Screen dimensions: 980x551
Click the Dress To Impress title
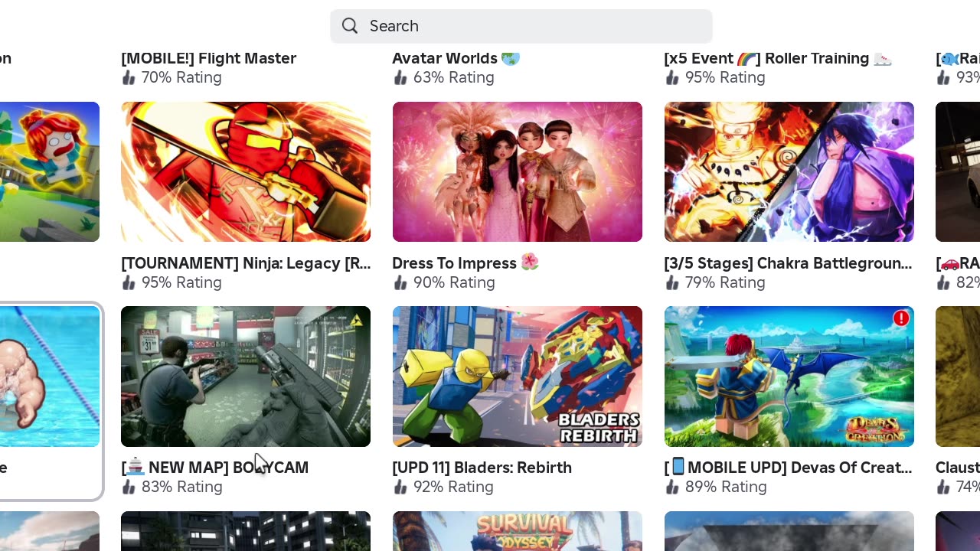(465, 263)
